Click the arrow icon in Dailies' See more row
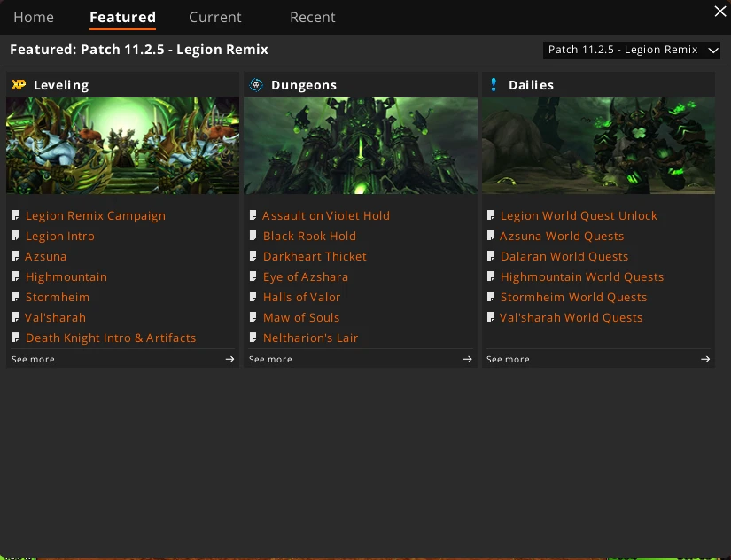731x560 pixels. click(705, 359)
